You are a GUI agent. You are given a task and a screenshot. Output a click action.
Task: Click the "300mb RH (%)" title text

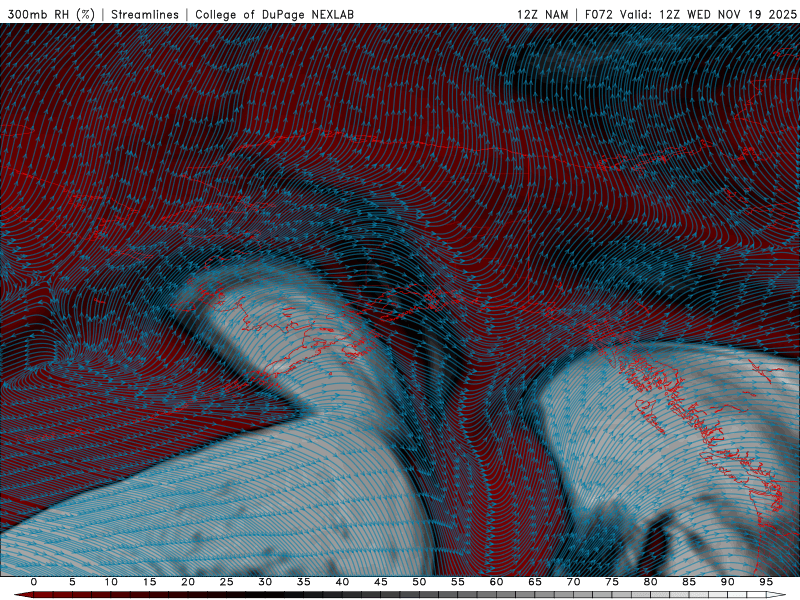[x=52, y=14]
